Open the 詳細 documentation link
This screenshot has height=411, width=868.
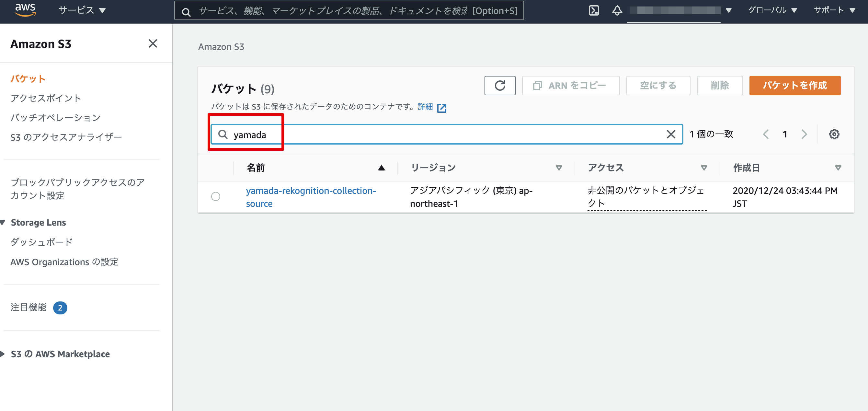(425, 107)
